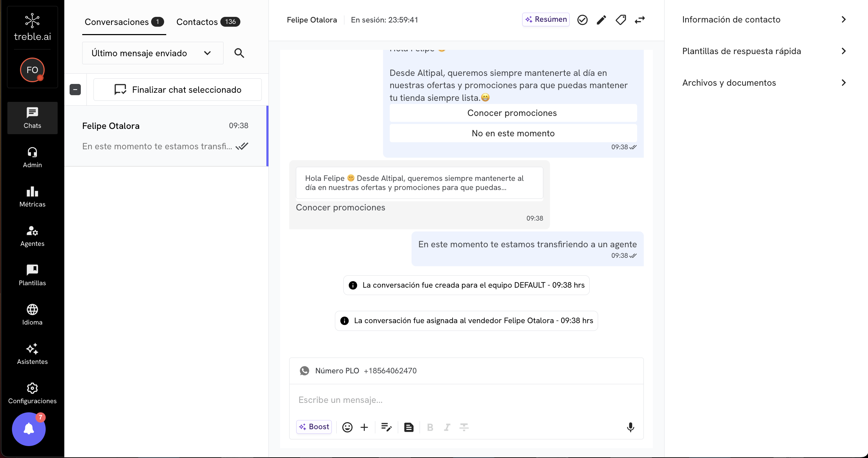Viewport: 868px width, 458px height.
Task: Add a tag with label icon
Action: (621, 20)
